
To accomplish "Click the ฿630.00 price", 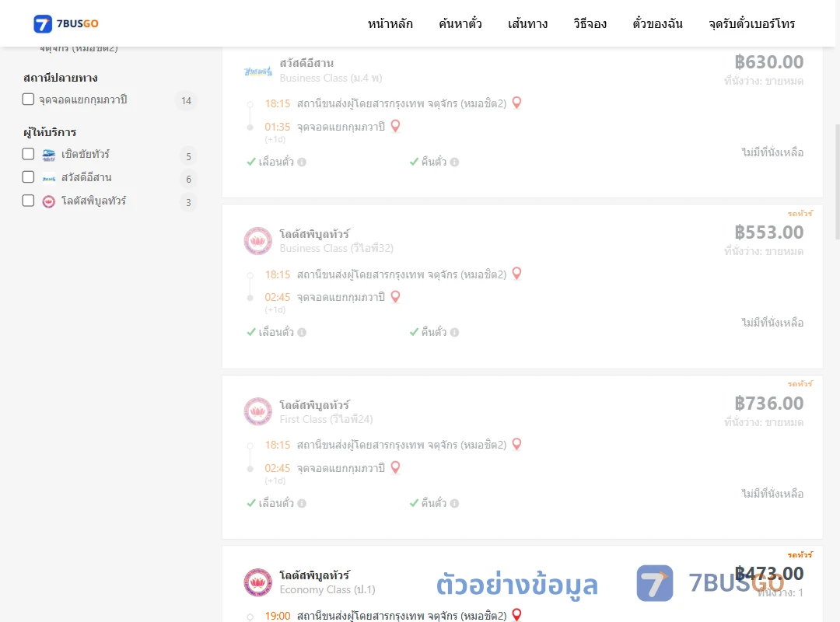I will pyautogui.click(x=768, y=62).
